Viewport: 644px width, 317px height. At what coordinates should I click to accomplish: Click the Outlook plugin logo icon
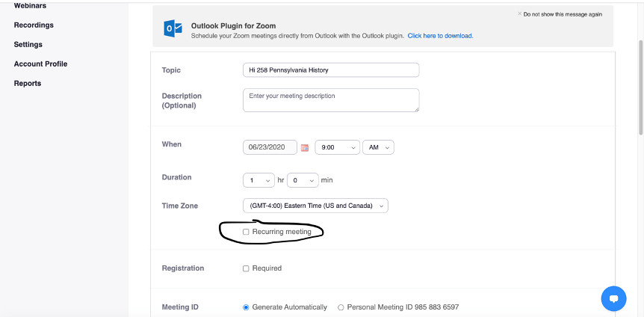(x=173, y=28)
